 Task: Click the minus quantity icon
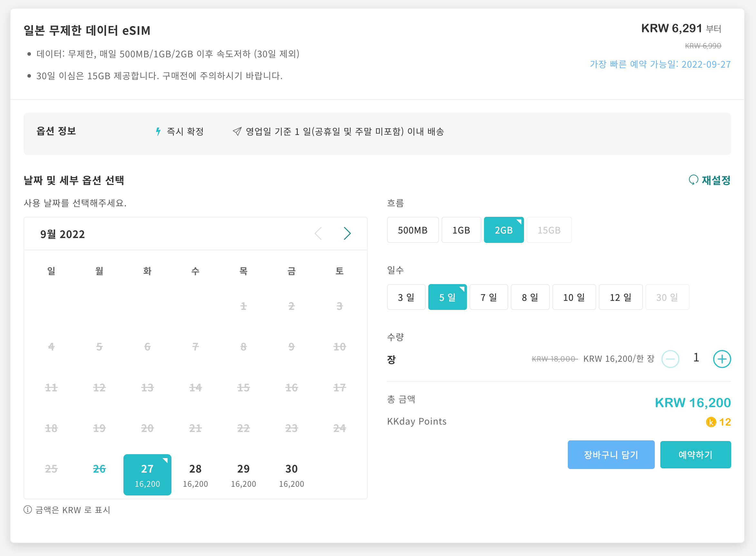pyautogui.click(x=670, y=359)
